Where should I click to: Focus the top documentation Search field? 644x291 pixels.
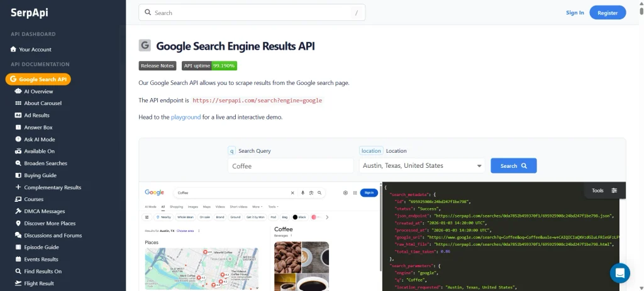(x=252, y=13)
